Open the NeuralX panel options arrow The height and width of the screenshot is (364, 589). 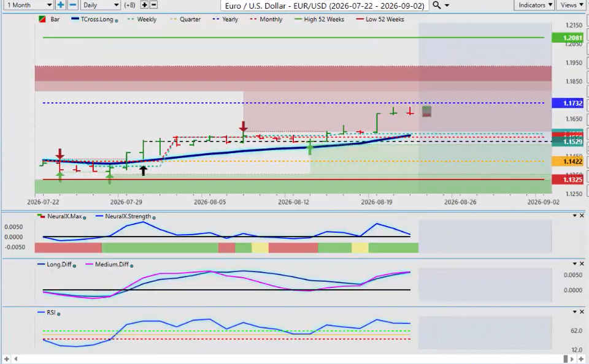tap(574, 216)
